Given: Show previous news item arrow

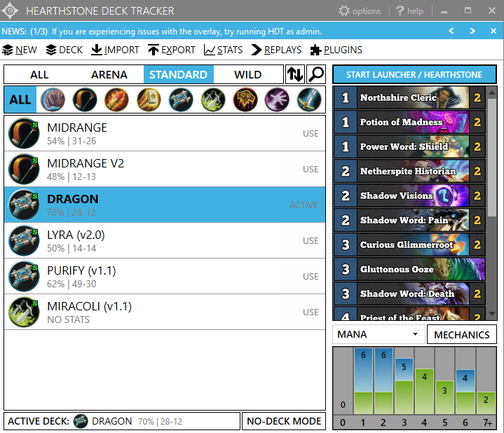Looking at the screenshot, I should coord(451,31).
